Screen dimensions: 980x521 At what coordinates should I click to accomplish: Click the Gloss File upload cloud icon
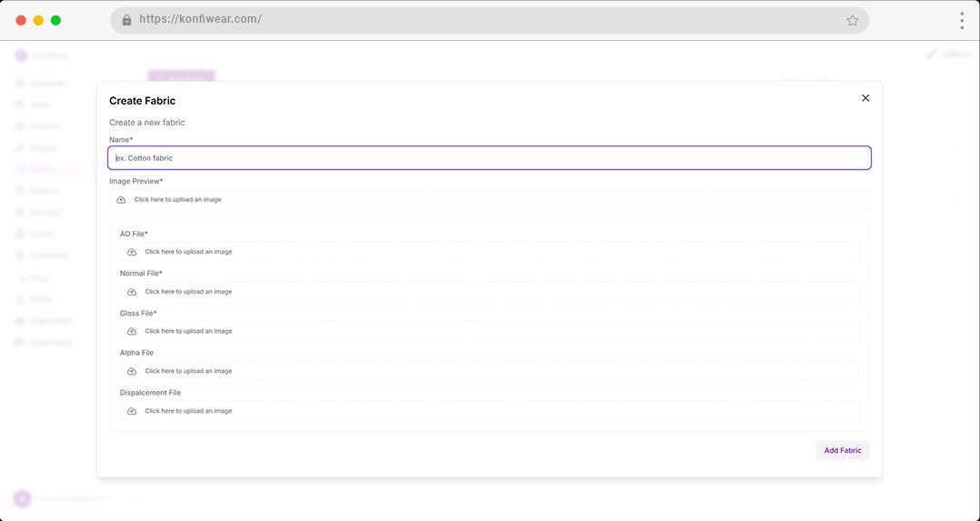(x=132, y=331)
